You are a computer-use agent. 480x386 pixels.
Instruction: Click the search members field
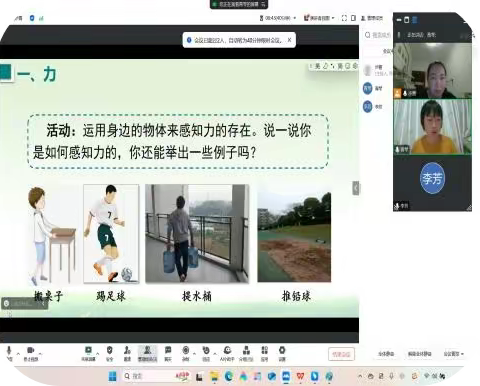pos(378,35)
